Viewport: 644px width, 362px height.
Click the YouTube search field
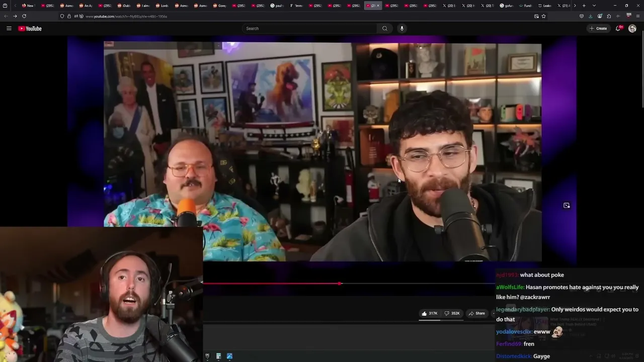click(x=309, y=29)
